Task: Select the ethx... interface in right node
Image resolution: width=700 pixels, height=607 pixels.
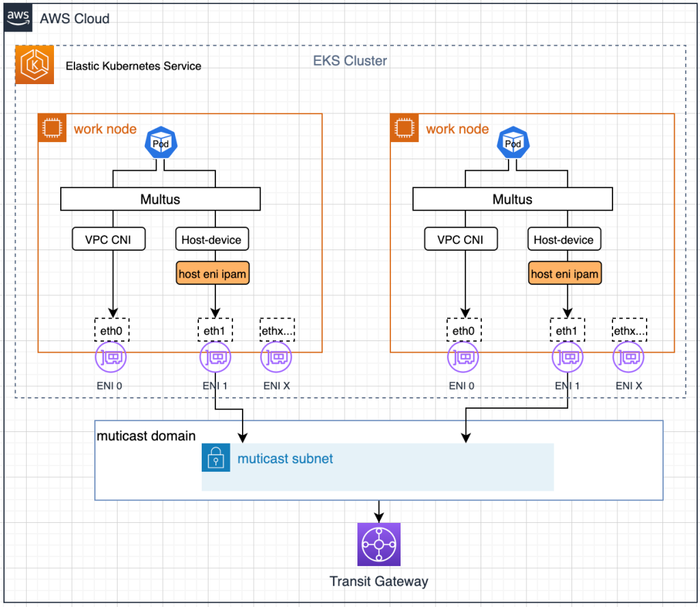Action: [630, 330]
